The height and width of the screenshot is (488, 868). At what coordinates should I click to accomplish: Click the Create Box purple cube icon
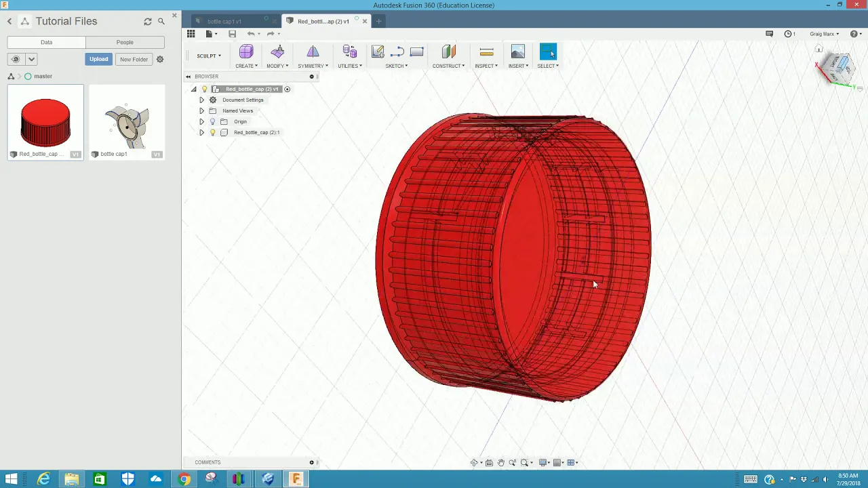point(245,52)
